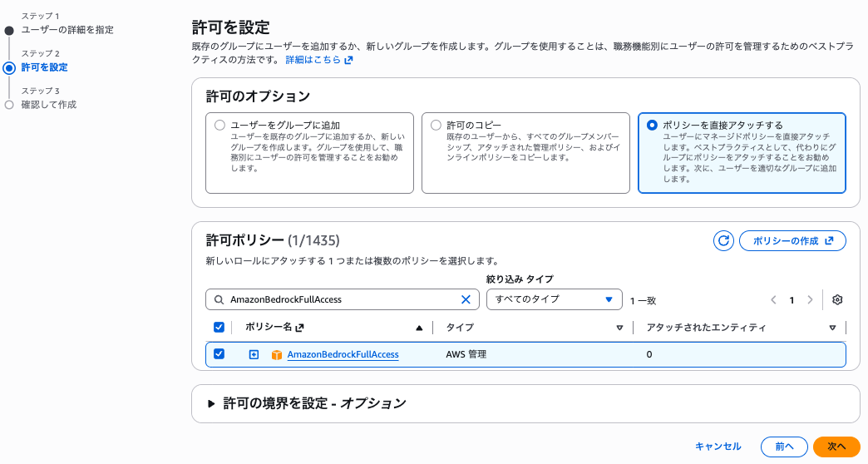The height and width of the screenshot is (464, 868).
Task: Click the ポリシーの作成 button
Action: 792,241
